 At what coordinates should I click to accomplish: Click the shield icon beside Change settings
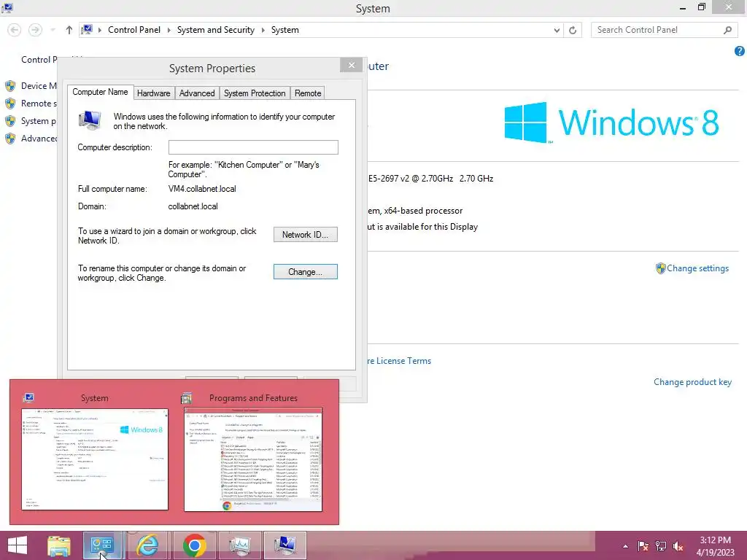660,268
